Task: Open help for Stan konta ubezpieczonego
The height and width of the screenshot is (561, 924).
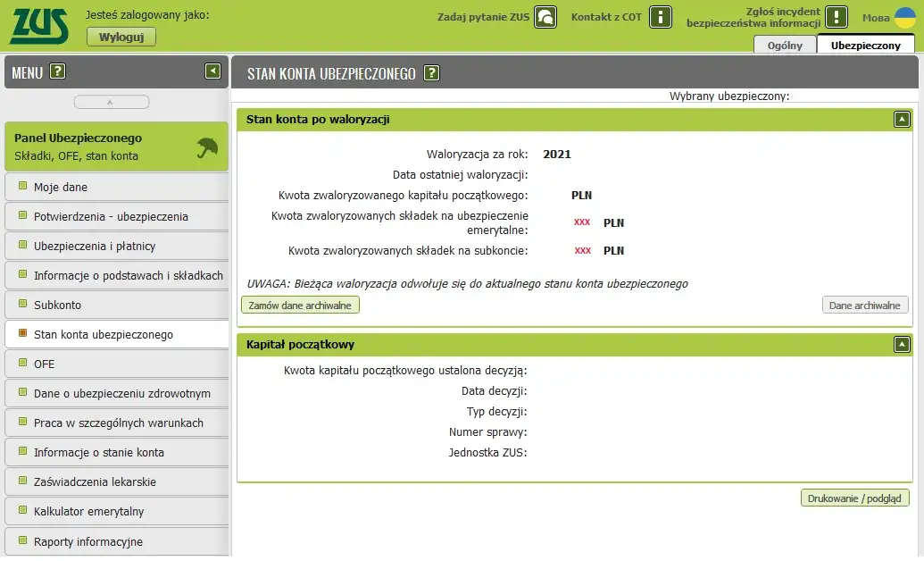Action: [x=432, y=72]
